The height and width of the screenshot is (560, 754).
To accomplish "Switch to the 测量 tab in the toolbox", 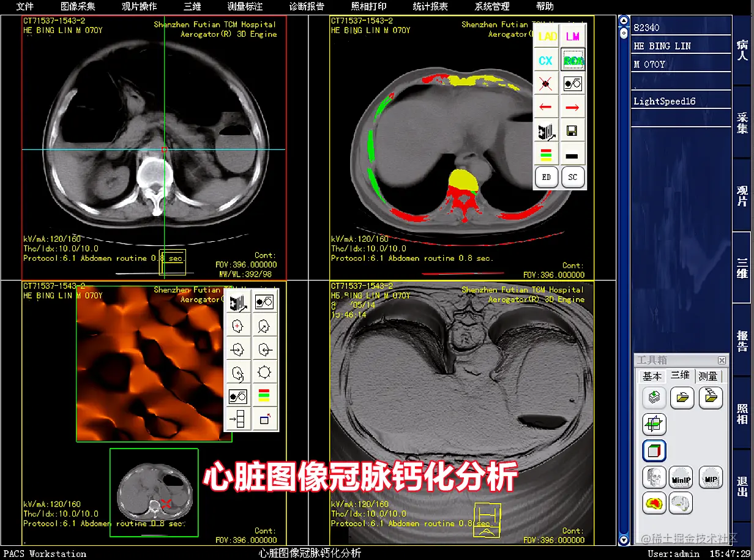I will coord(709,376).
